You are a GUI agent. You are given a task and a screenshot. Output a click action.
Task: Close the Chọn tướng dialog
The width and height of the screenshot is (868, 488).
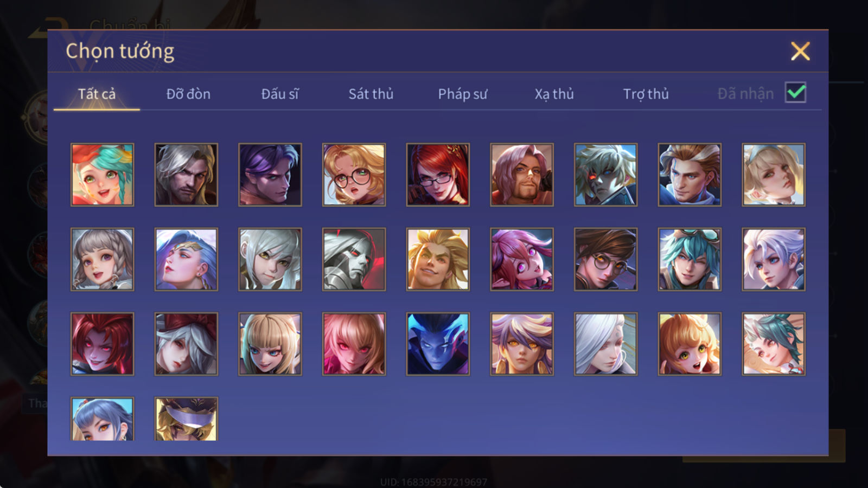[x=800, y=51]
